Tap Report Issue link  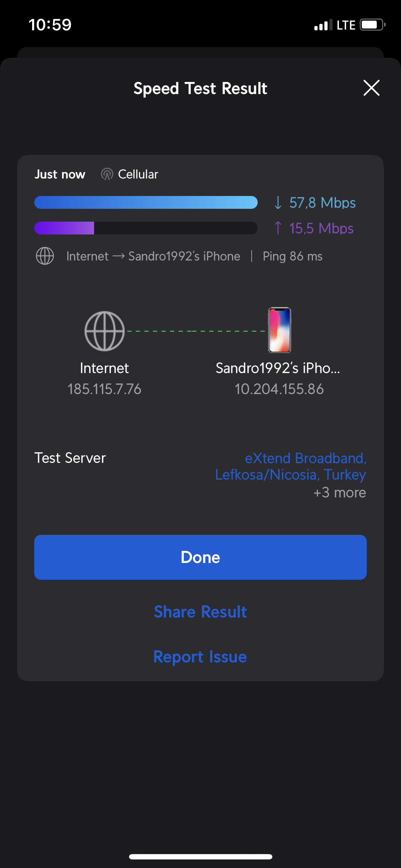[200, 657]
